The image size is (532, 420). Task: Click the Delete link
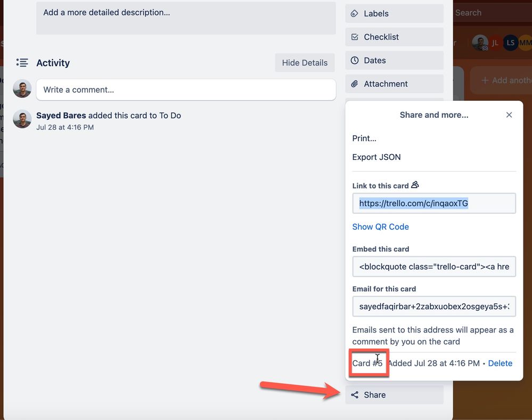(x=500, y=364)
